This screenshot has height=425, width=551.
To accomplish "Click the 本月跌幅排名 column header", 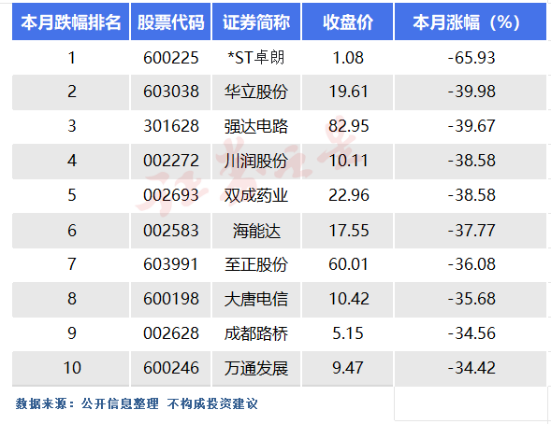I will coord(71,22).
